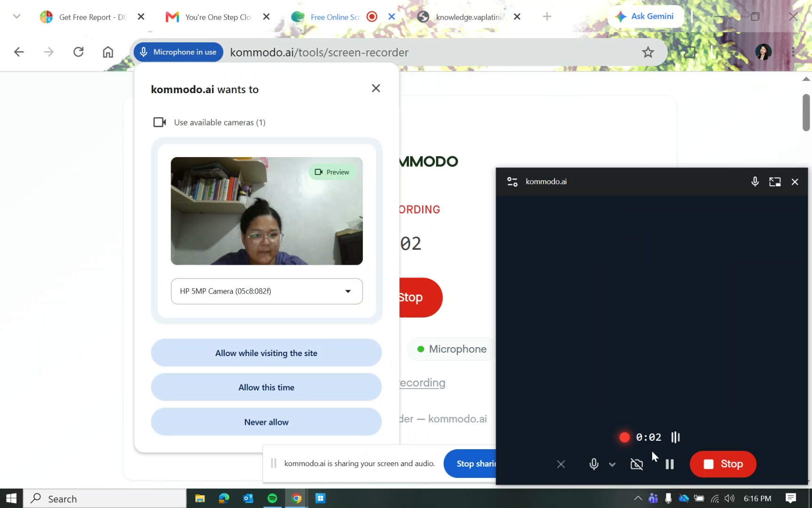Open File Explorer from the taskbar
This screenshot has width=812, height=508.
[x=200, y=498]
